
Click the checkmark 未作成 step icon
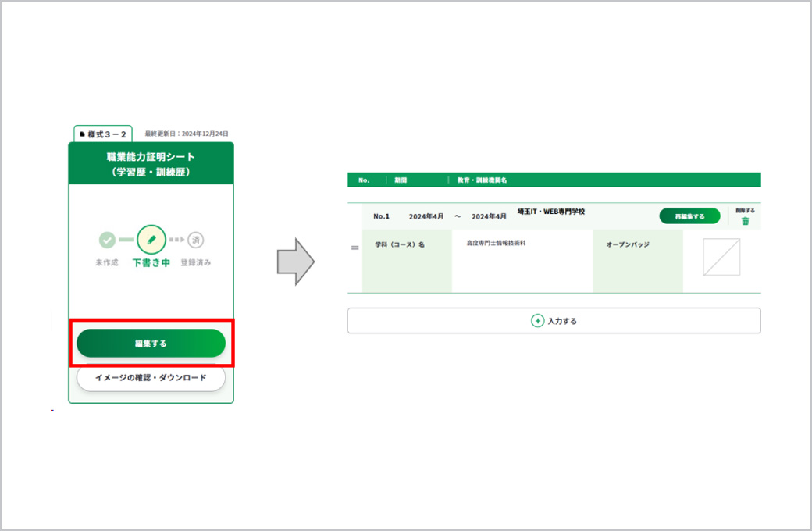click(107, 240)
